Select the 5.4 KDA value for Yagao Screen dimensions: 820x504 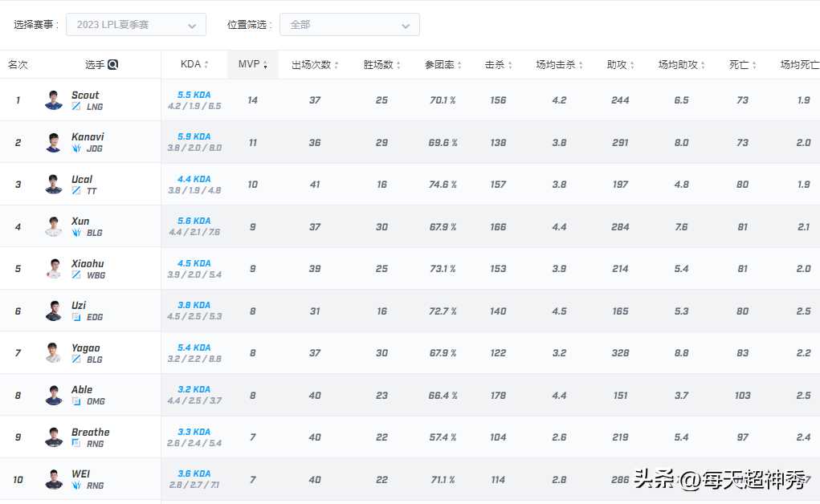[194, 348]
